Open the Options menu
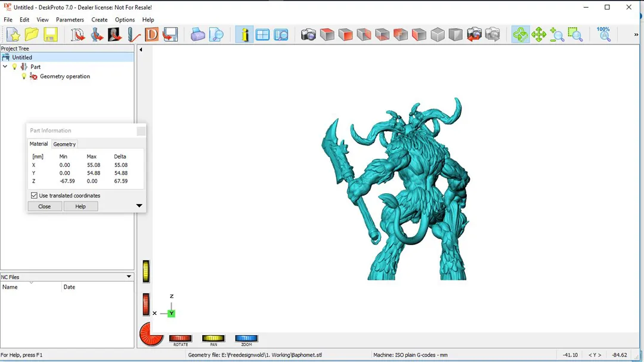This screenshot has width=644, height=362. tap(125, 20)
